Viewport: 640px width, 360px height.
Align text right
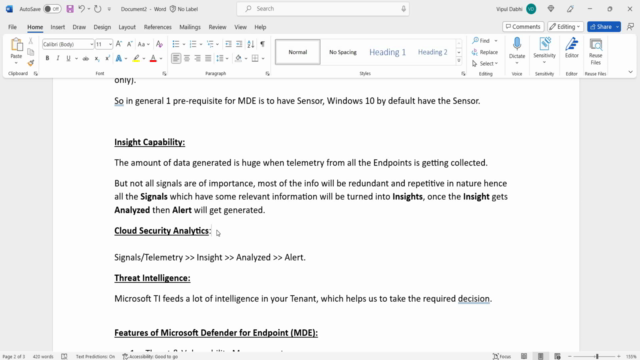click(x=198, y=59)
